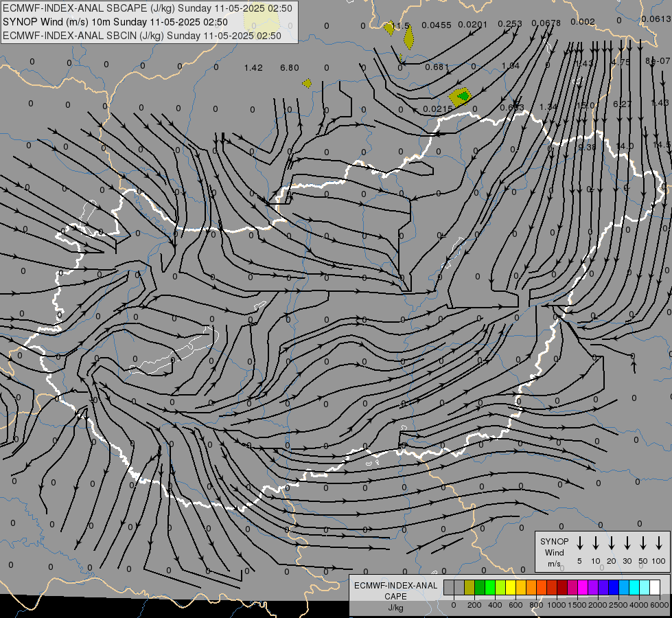672x618 pixels.
Task: Click the 1.04 value on the map
Action: [511, 66]
